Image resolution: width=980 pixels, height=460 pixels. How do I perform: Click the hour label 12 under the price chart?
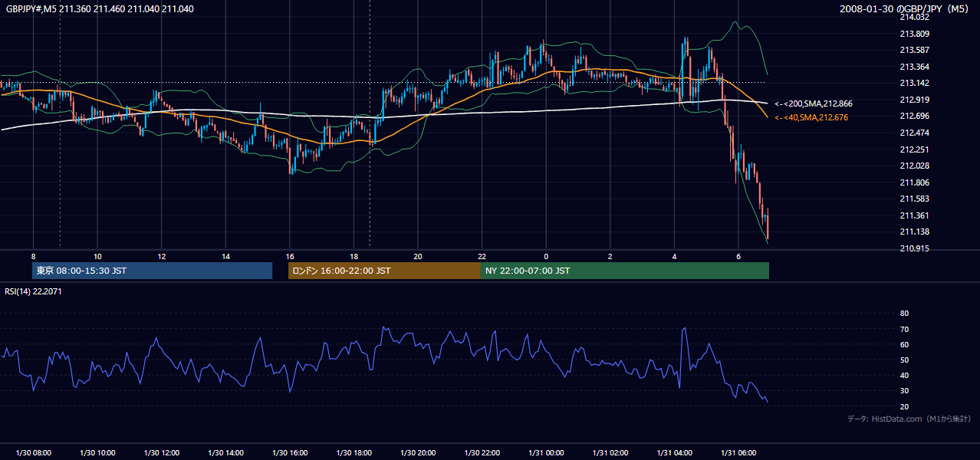(162, 256)
